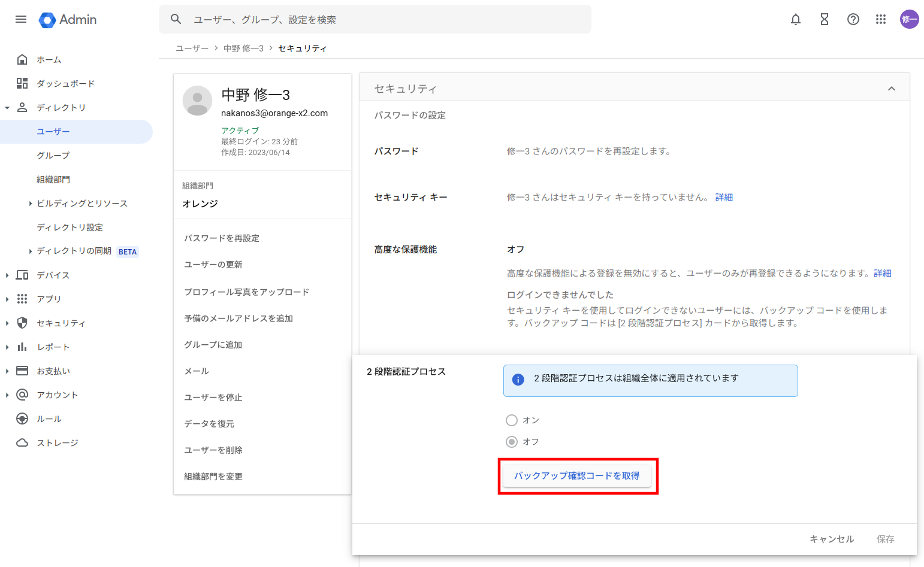Open the help question mark icon
This screenshot has height=567, width=924.
point(853,19)
